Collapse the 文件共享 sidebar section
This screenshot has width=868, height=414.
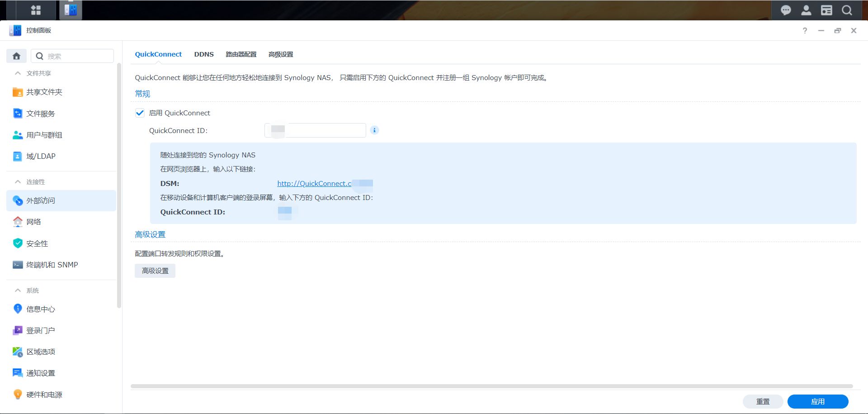[x=18, y=73]
